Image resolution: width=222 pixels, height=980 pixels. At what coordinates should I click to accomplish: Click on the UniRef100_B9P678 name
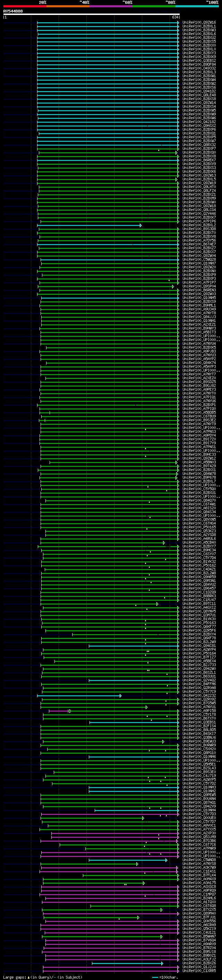click(x=199, y=477)
